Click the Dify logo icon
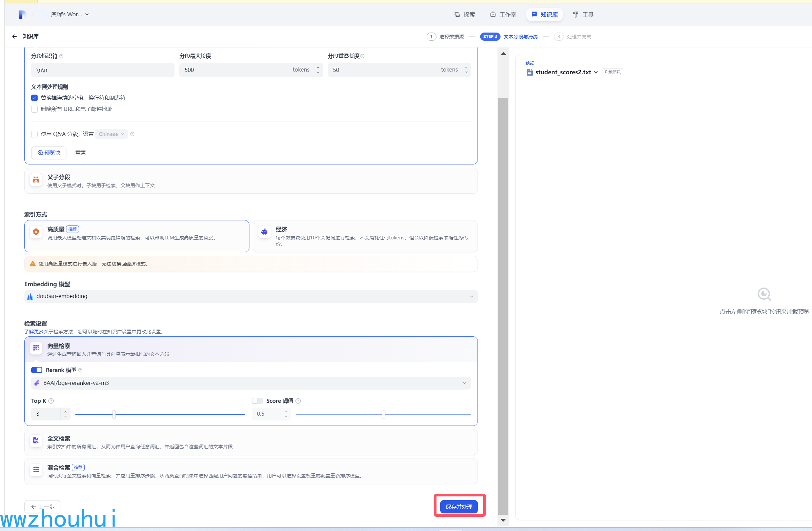 click(22, 15)
